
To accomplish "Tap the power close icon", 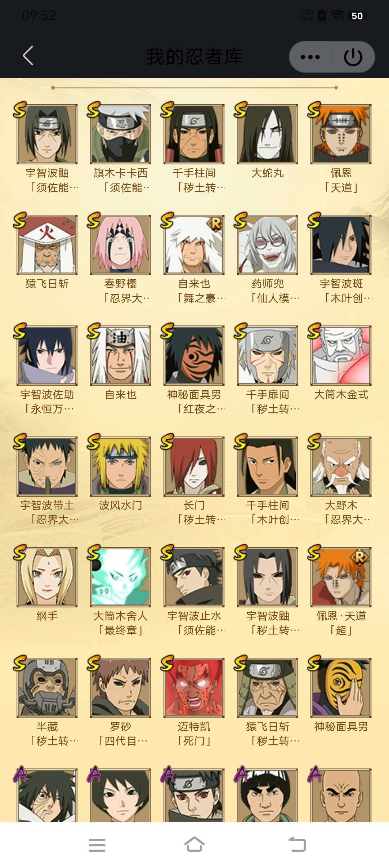I will [353, 57].
